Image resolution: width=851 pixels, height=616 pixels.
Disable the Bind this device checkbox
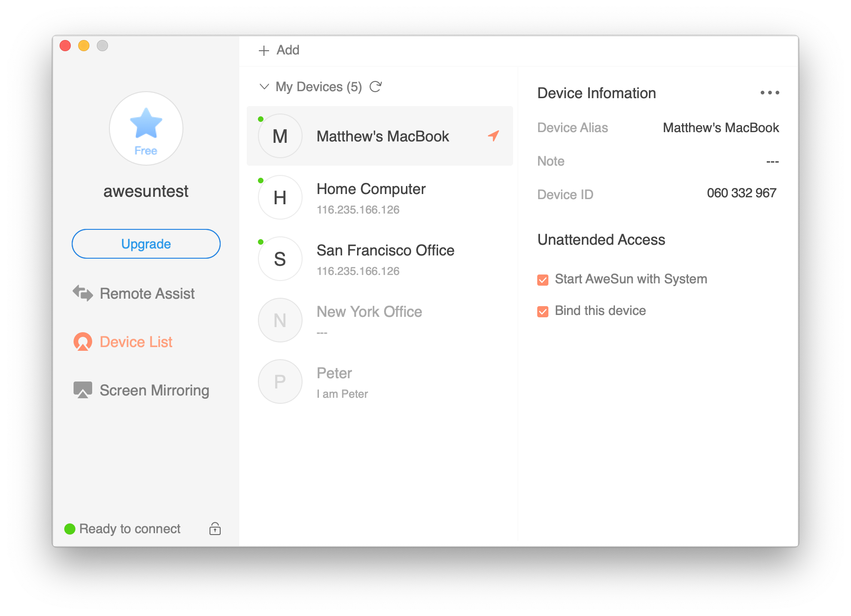coord(542,311)
